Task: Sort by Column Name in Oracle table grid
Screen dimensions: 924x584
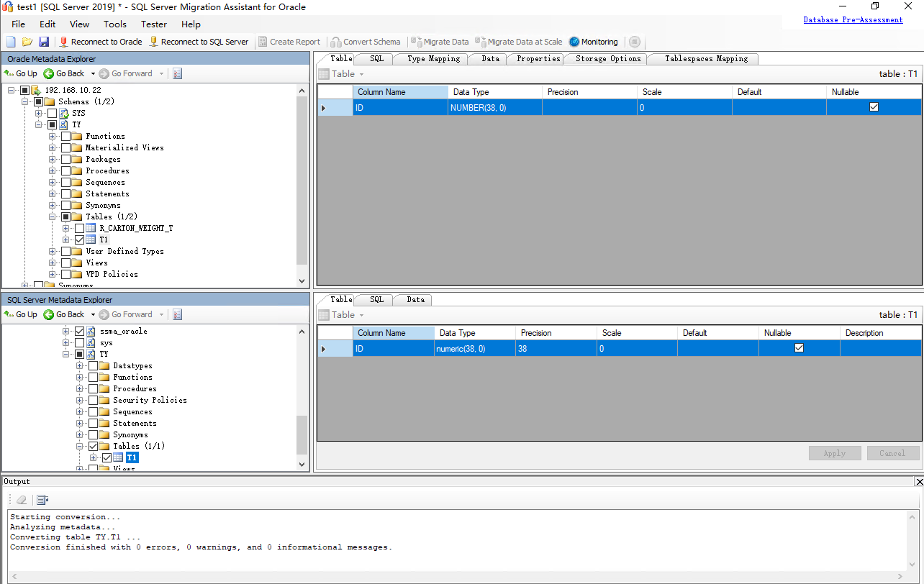Action: (x=401, y=92)
